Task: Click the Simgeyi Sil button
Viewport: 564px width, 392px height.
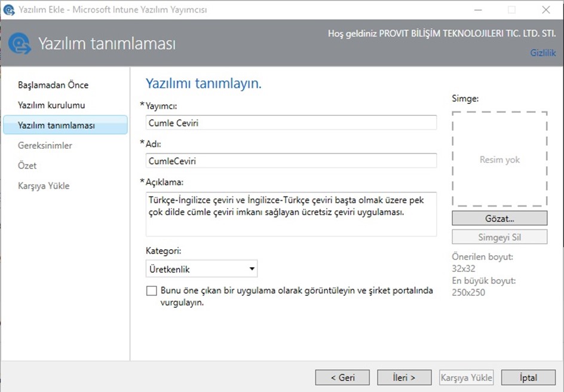Action: 499,237
